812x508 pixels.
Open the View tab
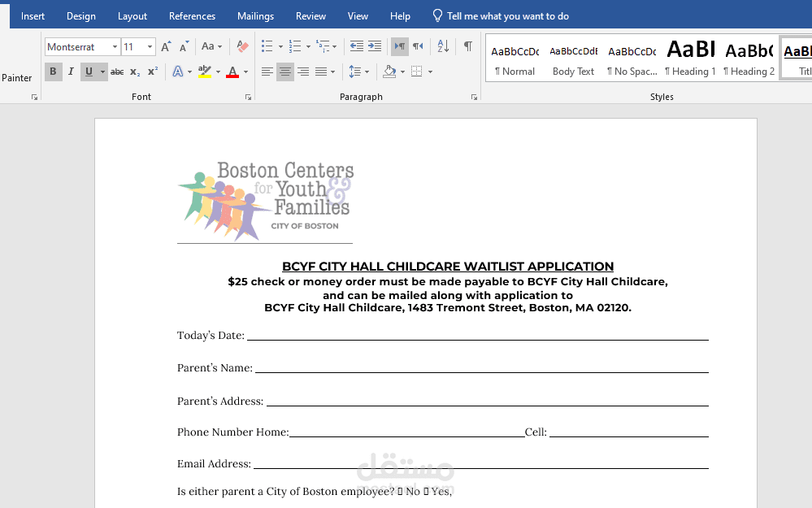pos(358,16)
